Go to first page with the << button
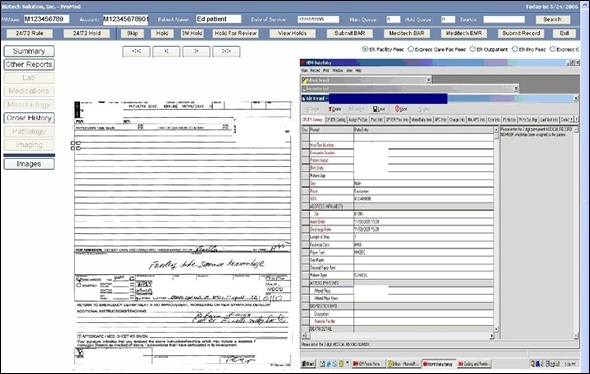 coord(136,51)
